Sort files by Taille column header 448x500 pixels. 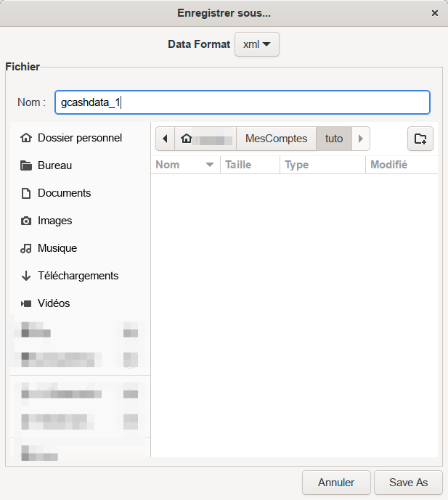[249, 165]
